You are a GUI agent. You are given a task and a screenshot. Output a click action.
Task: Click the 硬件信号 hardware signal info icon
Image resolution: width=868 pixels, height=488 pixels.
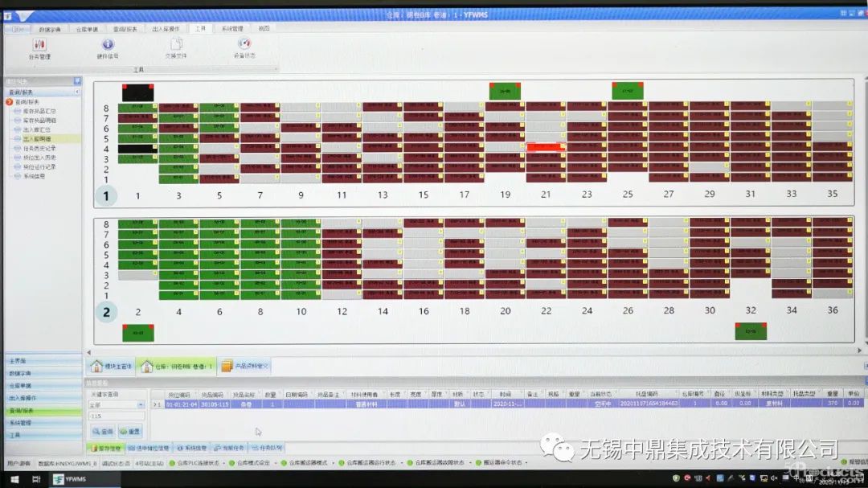click(x=108, y=46)
